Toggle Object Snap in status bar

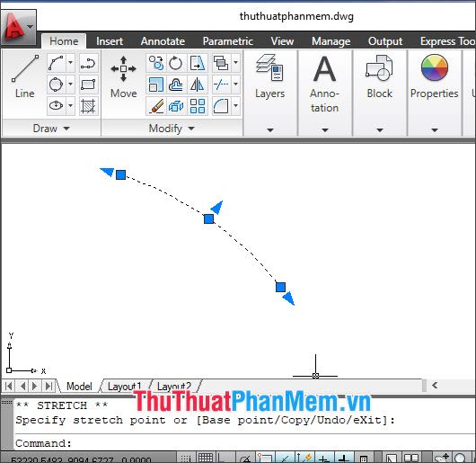(x=265, y=458)
